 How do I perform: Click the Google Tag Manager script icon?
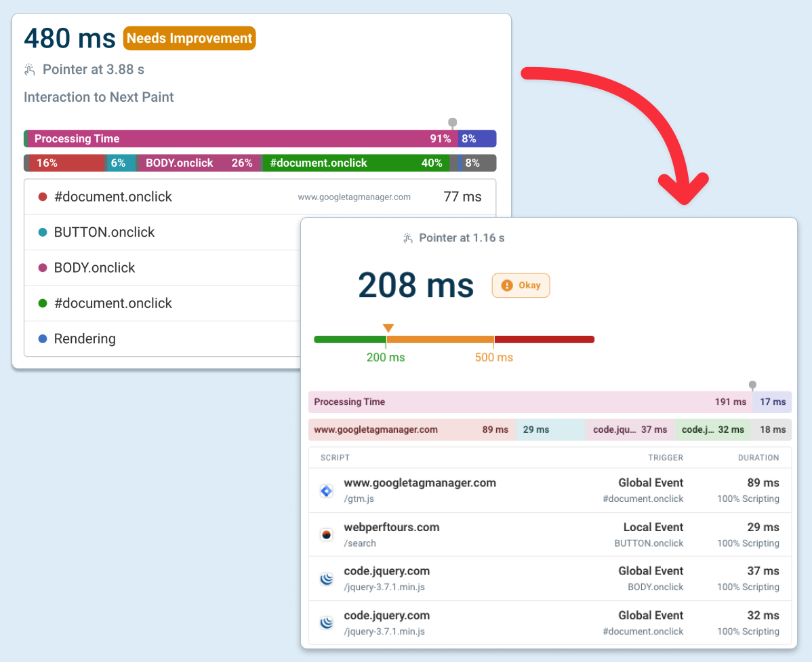click(x=327, y=491)
